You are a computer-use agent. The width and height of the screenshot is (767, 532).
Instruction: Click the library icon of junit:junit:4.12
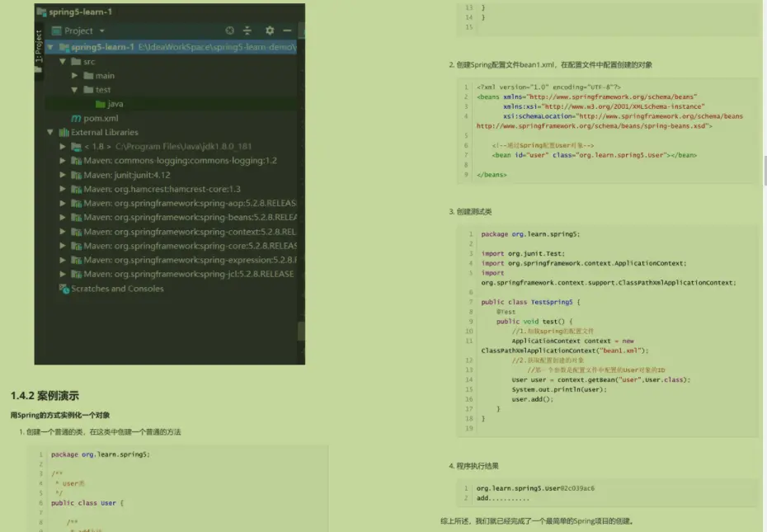[76, 175]
